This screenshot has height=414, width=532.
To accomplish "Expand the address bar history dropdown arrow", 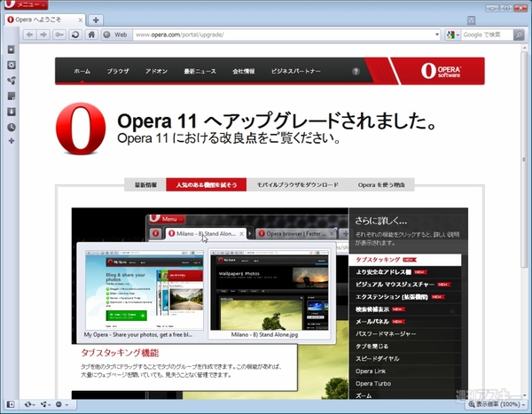I will [x=437, y=35].
